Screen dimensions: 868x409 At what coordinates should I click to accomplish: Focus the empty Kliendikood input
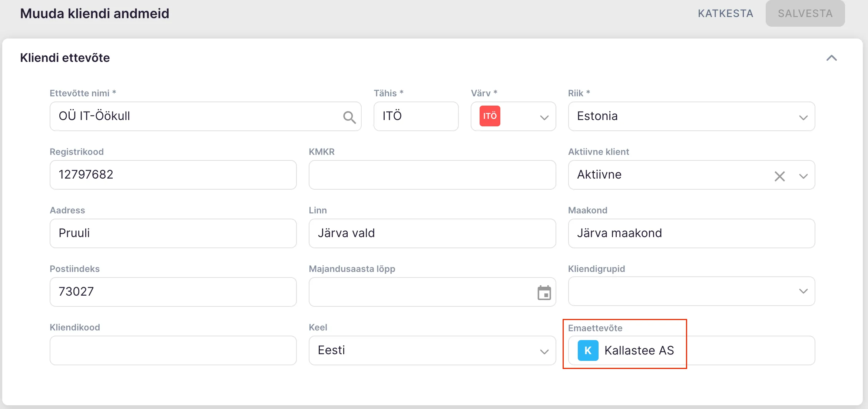point(173,350)
